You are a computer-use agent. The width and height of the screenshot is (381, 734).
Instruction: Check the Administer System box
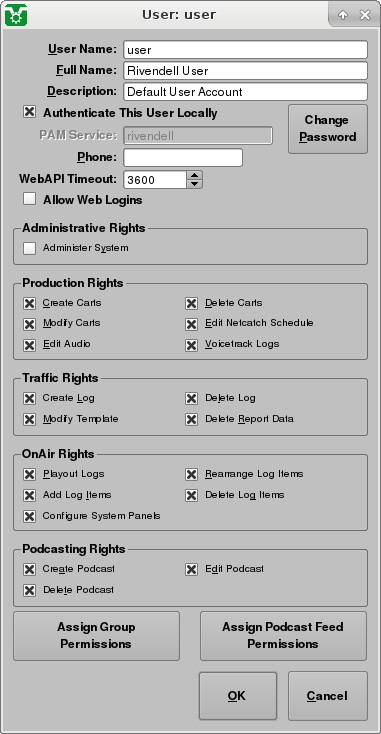pyautogui.click(x=29, y=248)
